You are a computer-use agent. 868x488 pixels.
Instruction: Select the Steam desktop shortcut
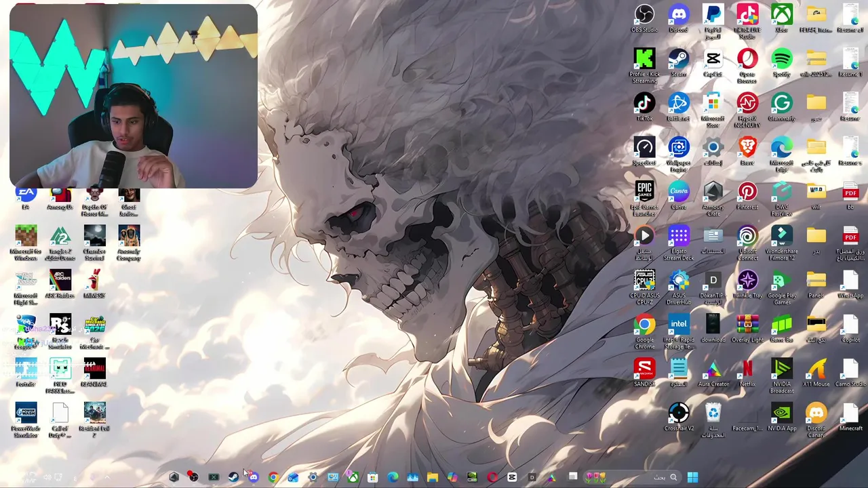tap(678, 62)
